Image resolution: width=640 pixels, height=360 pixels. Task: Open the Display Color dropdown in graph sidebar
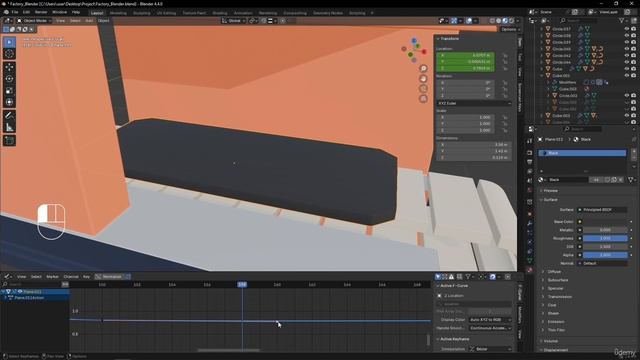click(490, 320)
